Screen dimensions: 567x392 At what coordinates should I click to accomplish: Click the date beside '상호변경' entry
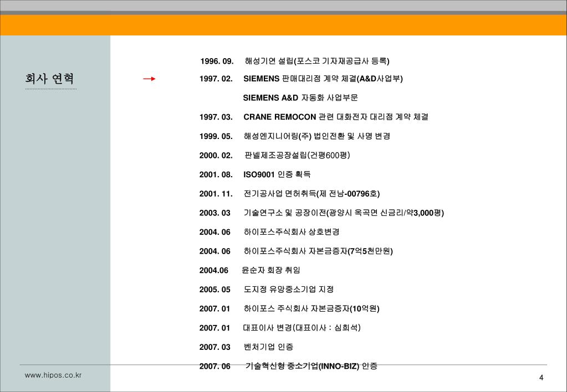[215, 232]
